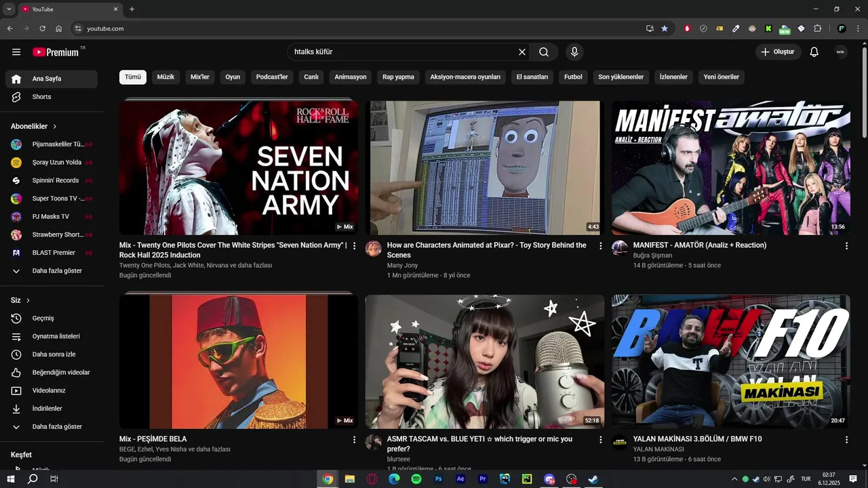This screenshot has width=868, height=488.
Task: Reload the page in Chrome
Action: 42,28
